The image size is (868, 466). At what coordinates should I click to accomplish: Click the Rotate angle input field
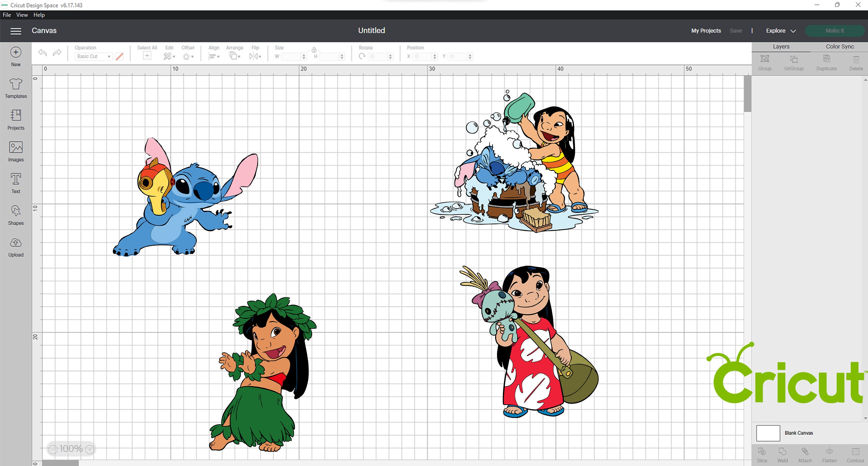point(378,56)
